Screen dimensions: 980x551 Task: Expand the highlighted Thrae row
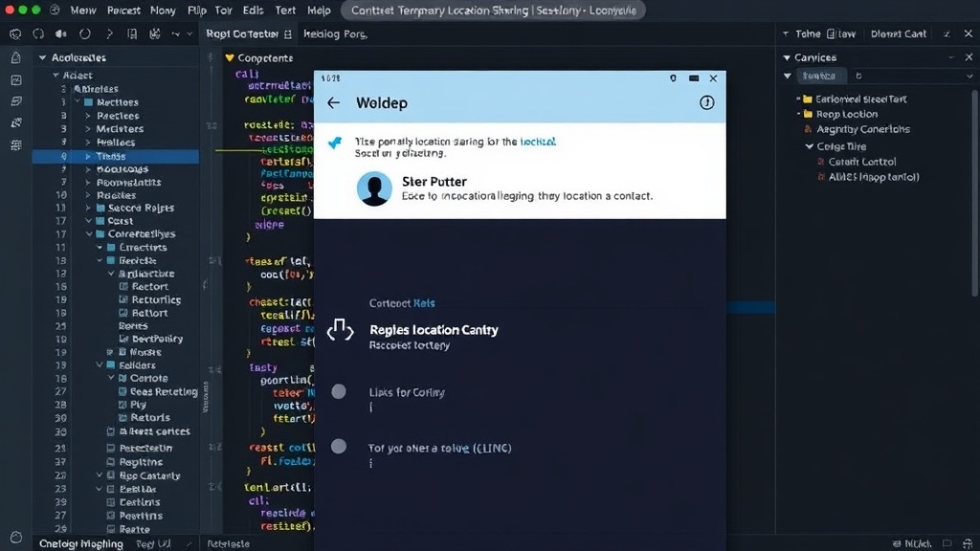pos(87,156)
